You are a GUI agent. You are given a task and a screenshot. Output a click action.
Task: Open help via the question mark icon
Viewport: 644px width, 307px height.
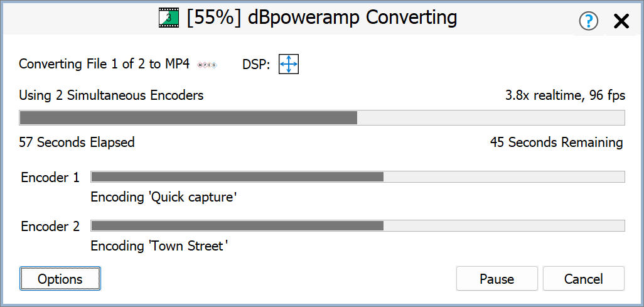pyautogui.click(x=589, y=21)
